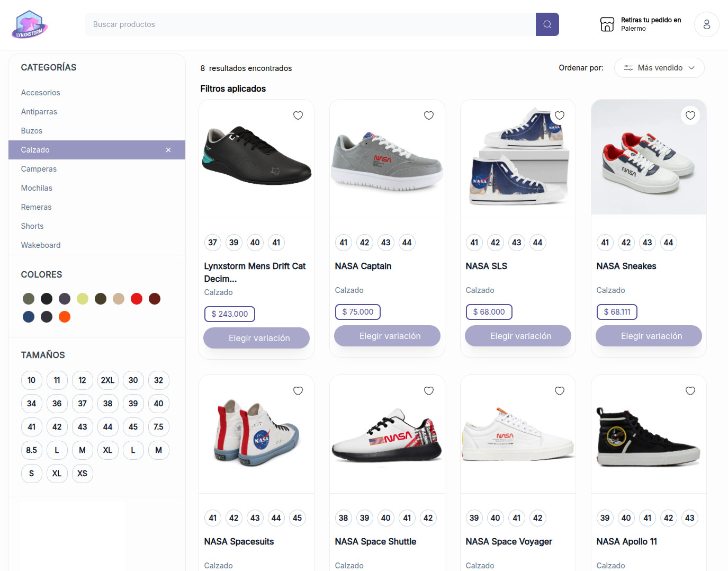Select the Mochilas category
The height and width of the screenshot is (571, 728).
(x=37, y=188)
